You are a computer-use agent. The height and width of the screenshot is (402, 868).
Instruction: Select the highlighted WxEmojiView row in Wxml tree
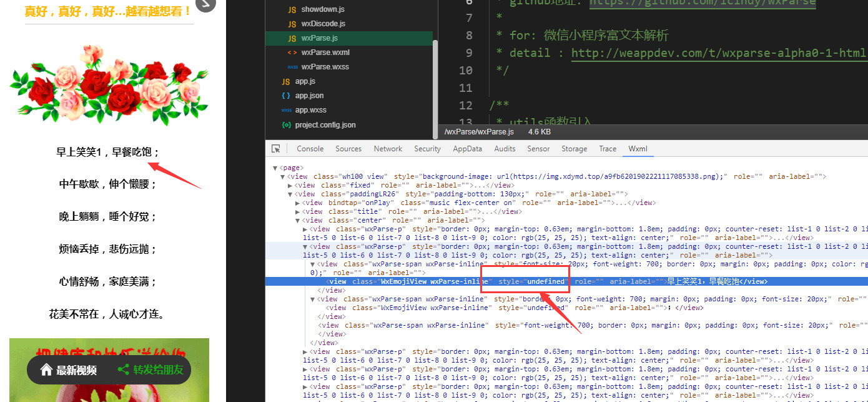(566, 281)
